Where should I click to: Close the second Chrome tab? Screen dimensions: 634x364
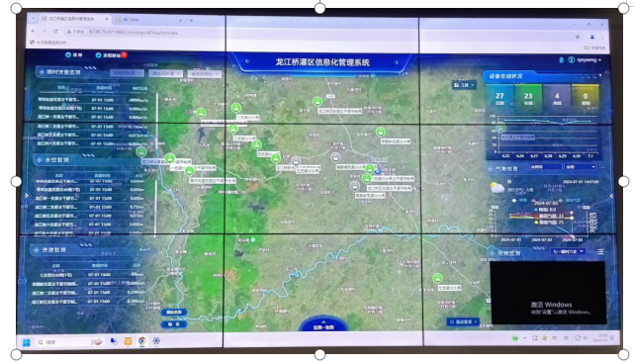coord(181,20)
